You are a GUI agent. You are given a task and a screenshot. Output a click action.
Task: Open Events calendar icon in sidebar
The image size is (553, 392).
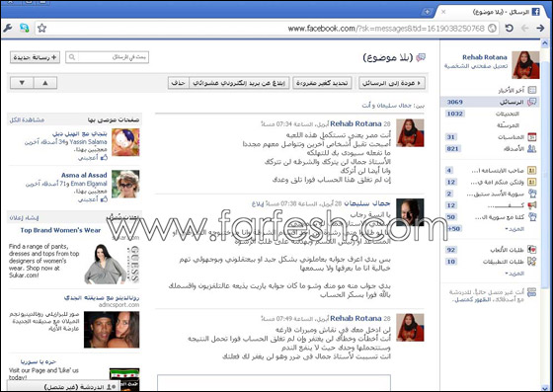pos(532,137)
